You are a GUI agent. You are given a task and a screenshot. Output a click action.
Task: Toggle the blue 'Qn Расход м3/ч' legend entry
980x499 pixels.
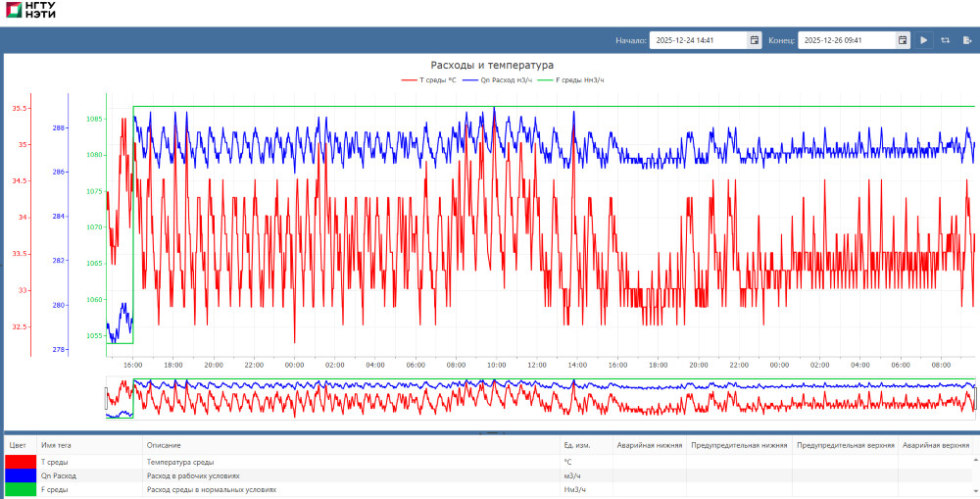pyautogui.click(x=500, y=79)
